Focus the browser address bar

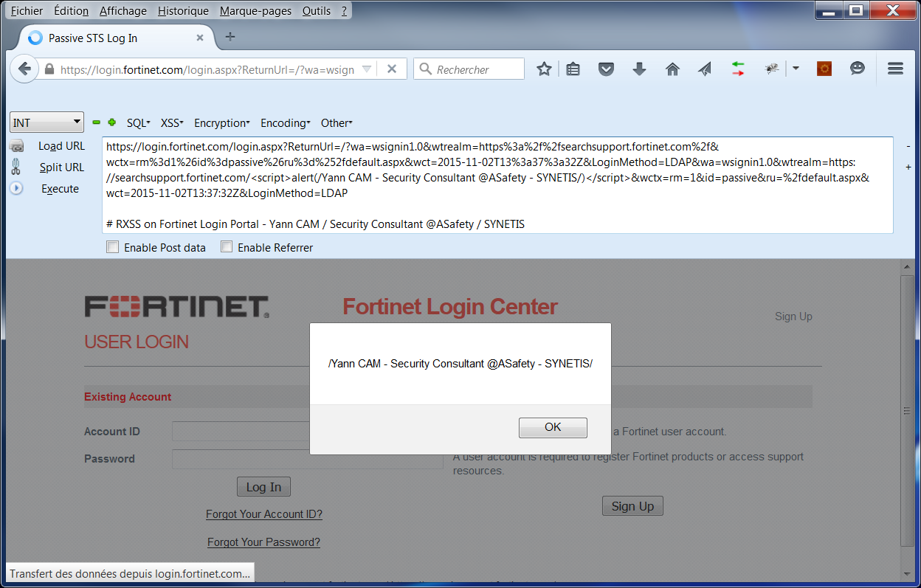207,69
